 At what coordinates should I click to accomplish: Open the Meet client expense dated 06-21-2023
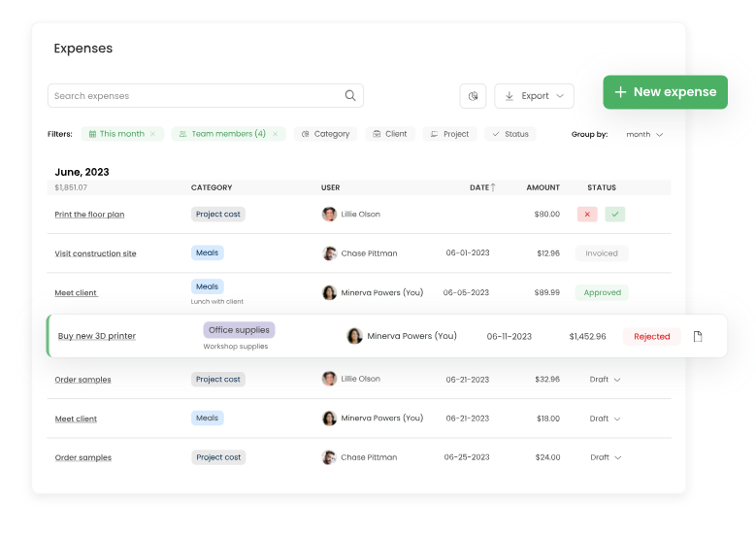tap(76, 419)
